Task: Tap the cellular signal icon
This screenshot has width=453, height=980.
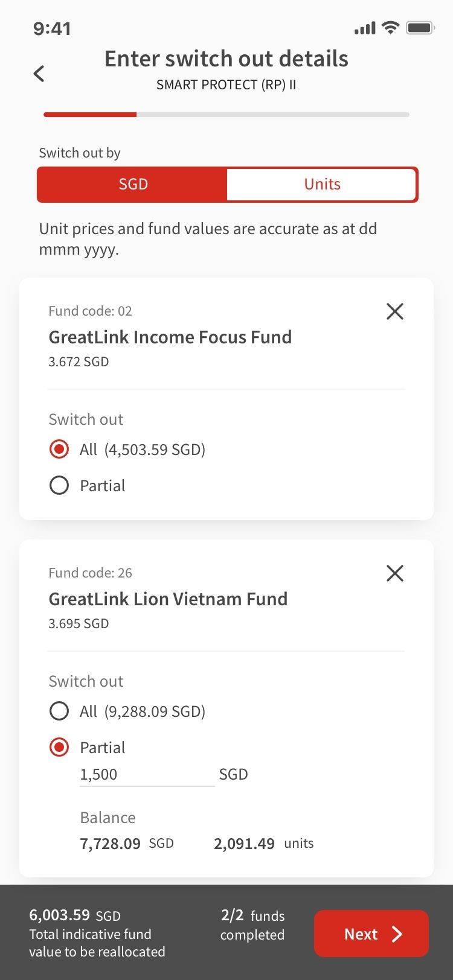Action: point(365,28)
